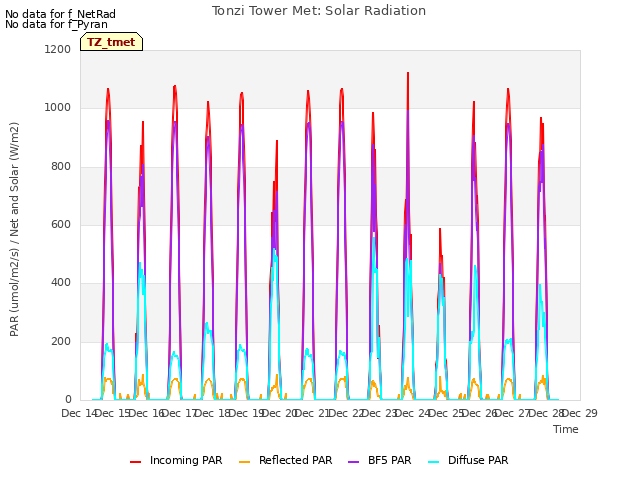The height and width of the screenshot is (480, 640).
Task: Click the 0 y-axis tick label
Action: [x=68, y=399]
